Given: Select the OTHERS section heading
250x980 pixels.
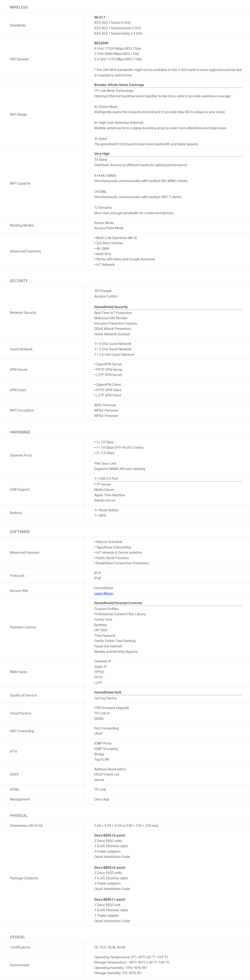Looking at the screenshot, I should pyautogui.click(x=17, y=937).
